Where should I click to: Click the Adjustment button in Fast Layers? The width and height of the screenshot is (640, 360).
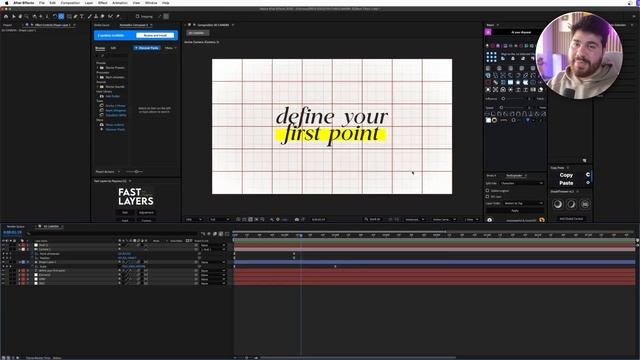point(146,212)
